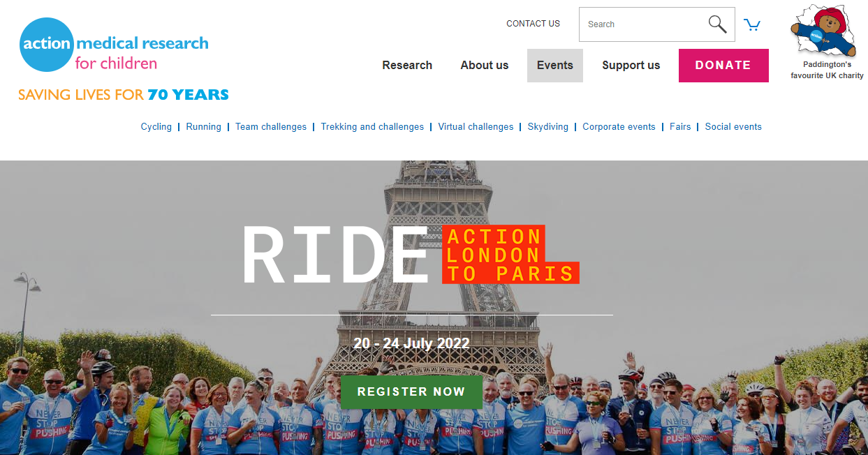Open the Research menu
The image size is (868, 455).
(407, 65)
